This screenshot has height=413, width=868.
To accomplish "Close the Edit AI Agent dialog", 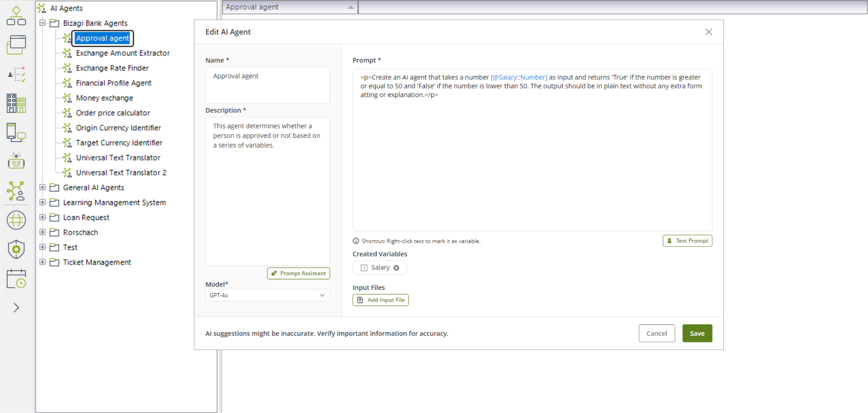I will (709, 32).
